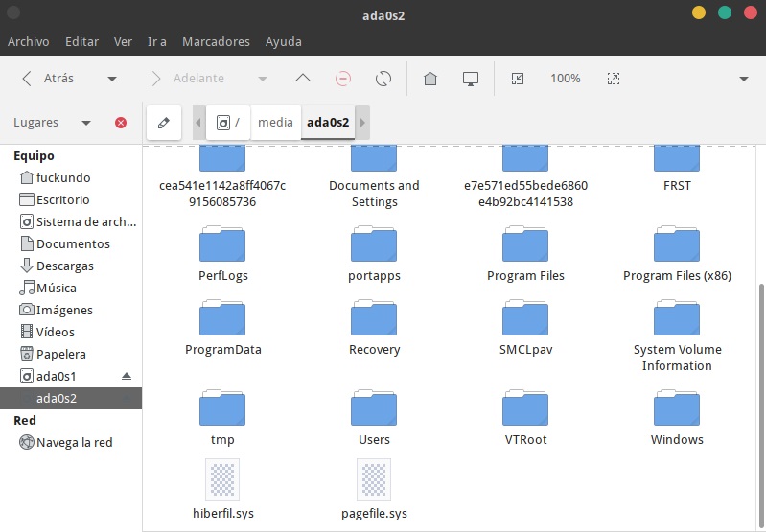Select the hiberfil.sys file icon
This screenshot has width=766, height=532.
tap(222, 479)
